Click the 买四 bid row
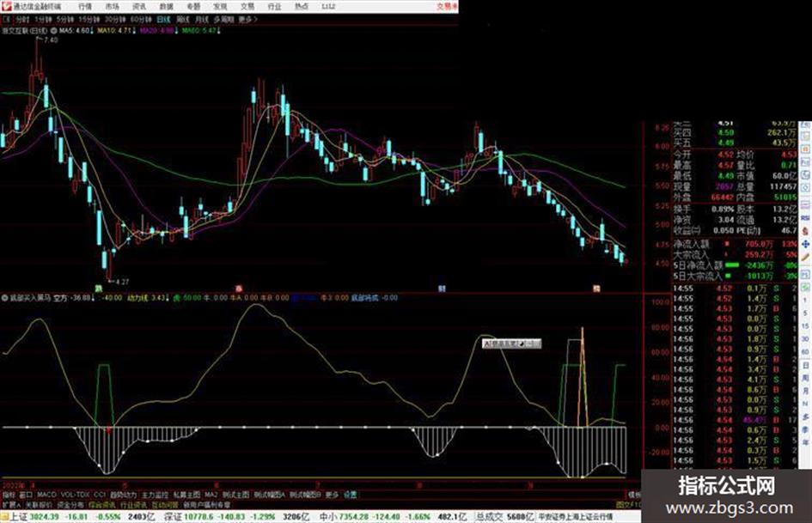Viewport: 812px width, 523px height. (735, 132)
